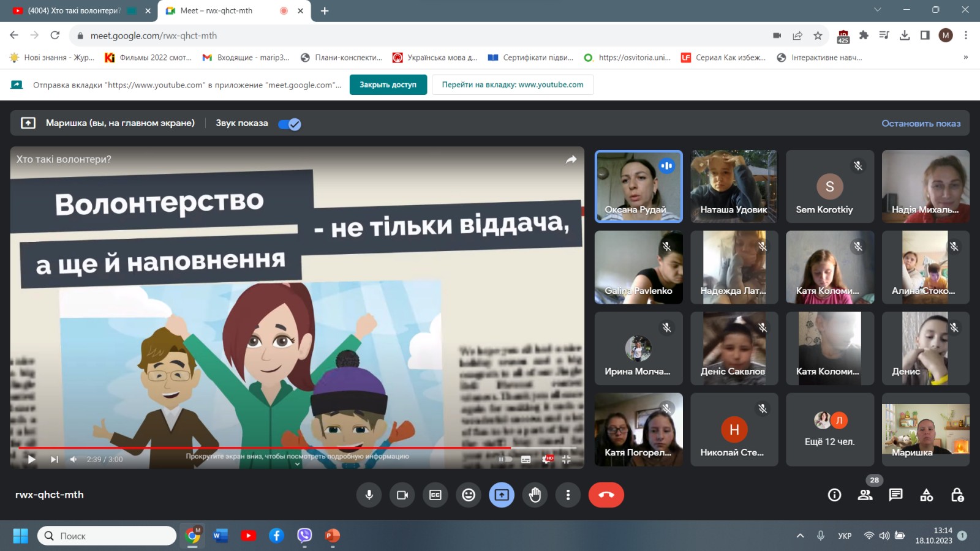Open the meeting chat panel

(x=895, y=495)
